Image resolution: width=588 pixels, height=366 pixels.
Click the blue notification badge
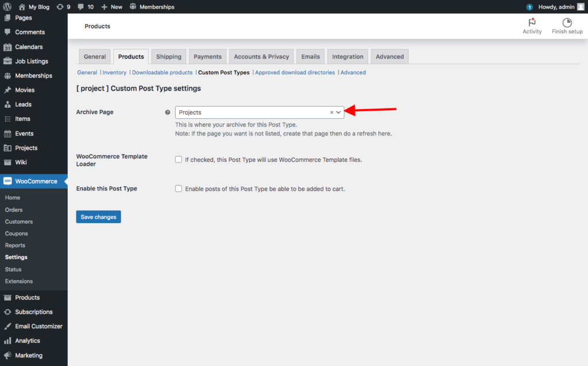[529, 7]
